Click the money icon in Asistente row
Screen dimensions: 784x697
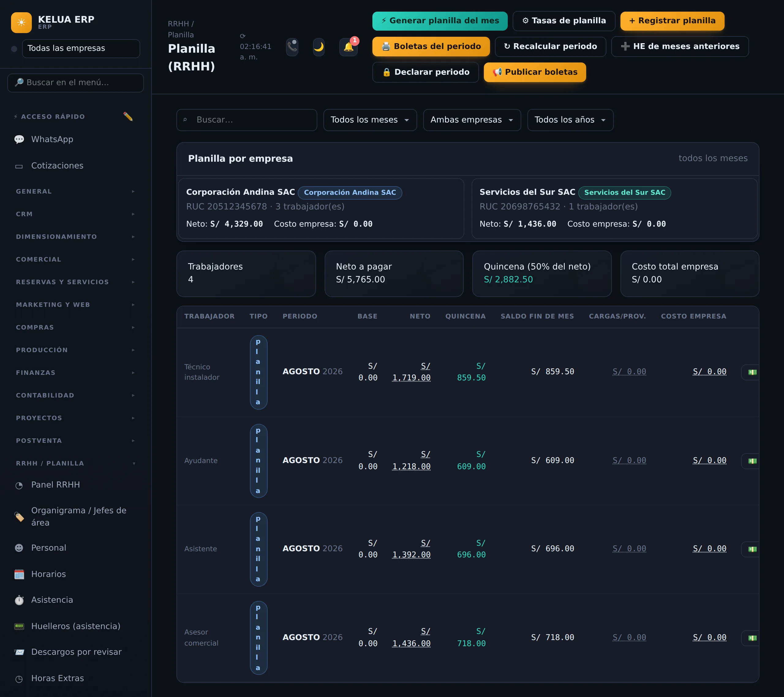coord(752,549)
